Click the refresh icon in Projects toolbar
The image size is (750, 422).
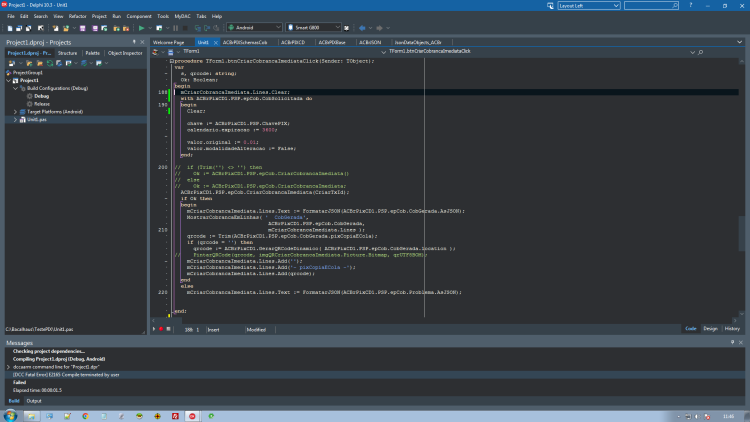50,63
